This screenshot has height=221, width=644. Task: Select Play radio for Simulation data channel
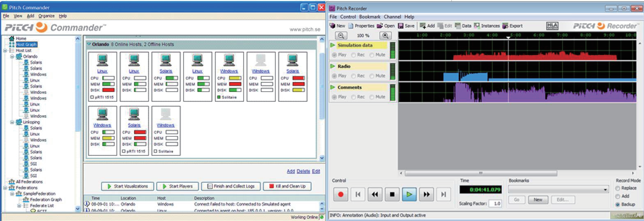point(334,55)
